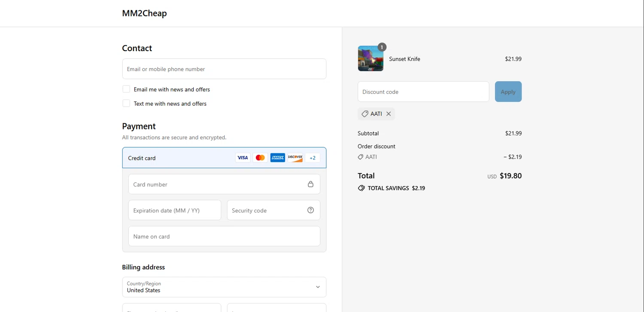Click the lock icon in Card number field
The height and width of the screenshot is (312, 644).
point(310,184)
